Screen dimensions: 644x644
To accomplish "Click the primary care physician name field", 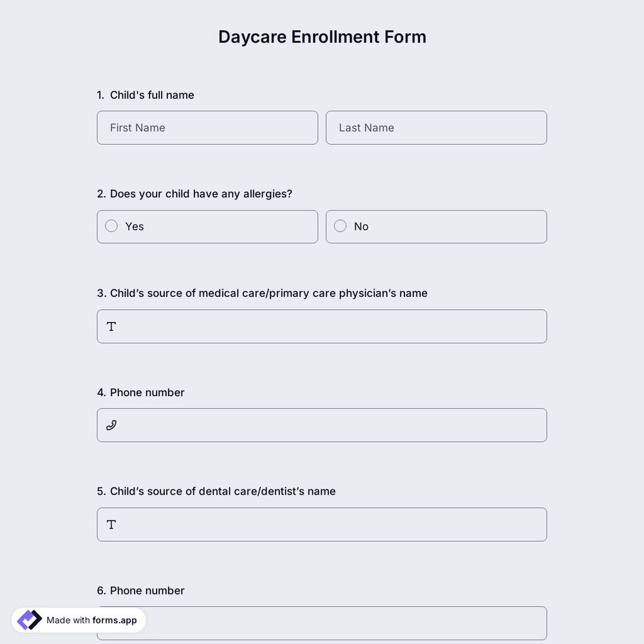I will pyautogui.click(x=322, y=327).
